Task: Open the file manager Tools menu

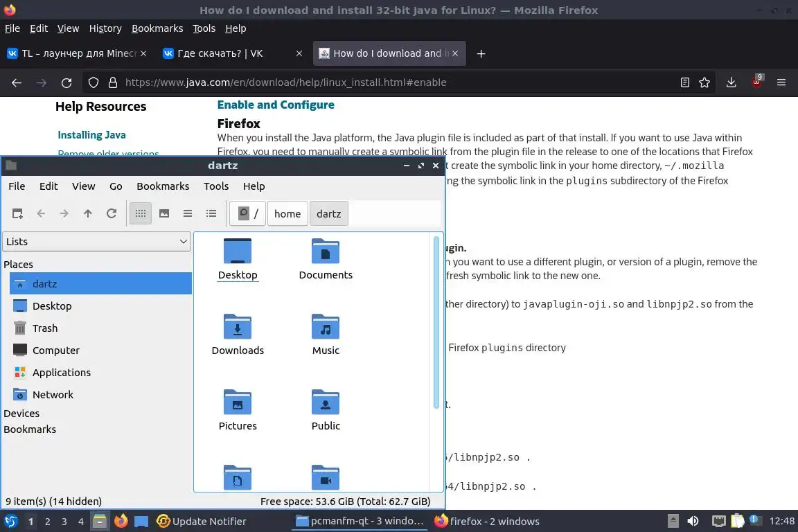Action: tap(216, 186)
